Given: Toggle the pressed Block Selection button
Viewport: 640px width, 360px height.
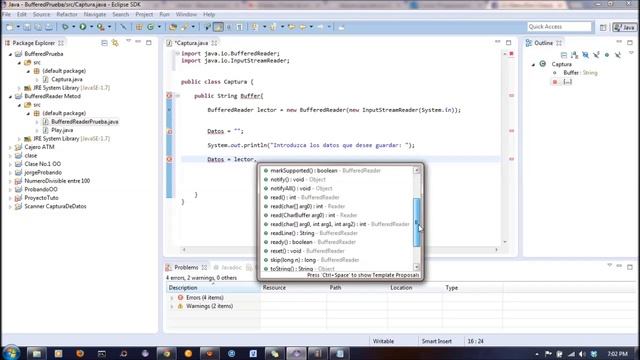Looking at the screenshot, I should 218,27.
